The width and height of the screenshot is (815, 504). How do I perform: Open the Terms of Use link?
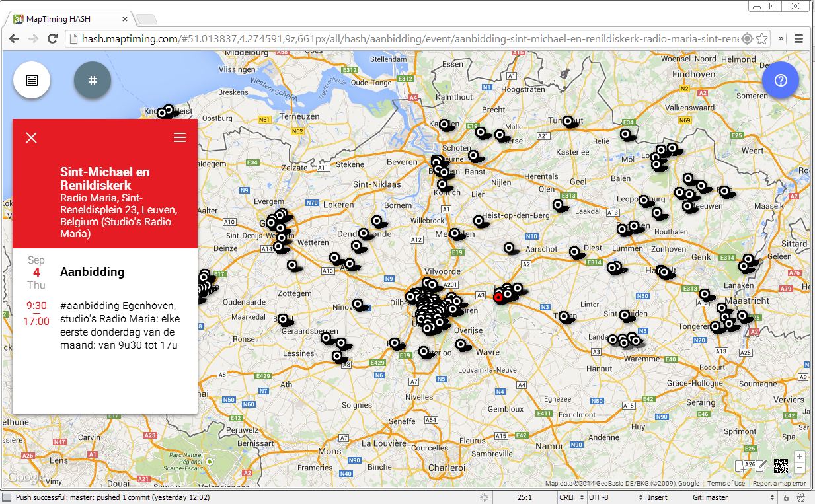pos(726,483)
